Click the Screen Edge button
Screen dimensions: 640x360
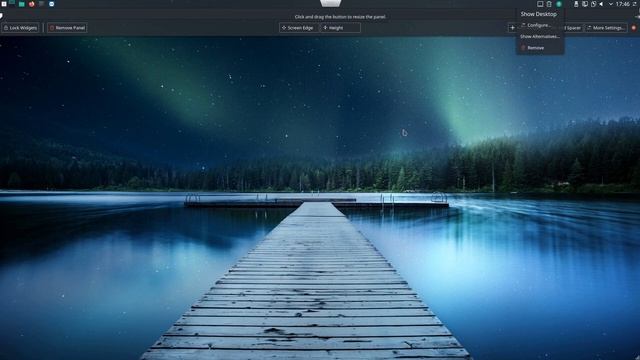298,28
